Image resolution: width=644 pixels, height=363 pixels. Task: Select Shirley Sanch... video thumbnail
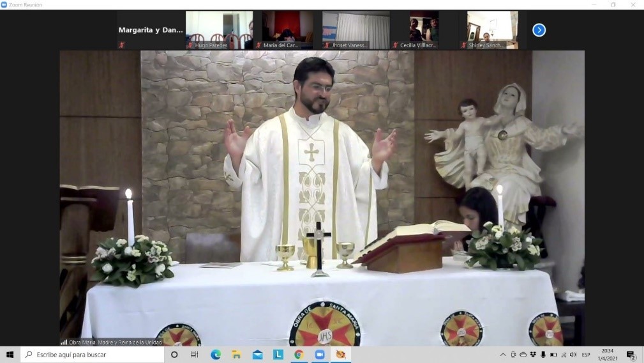click(492, 29)
